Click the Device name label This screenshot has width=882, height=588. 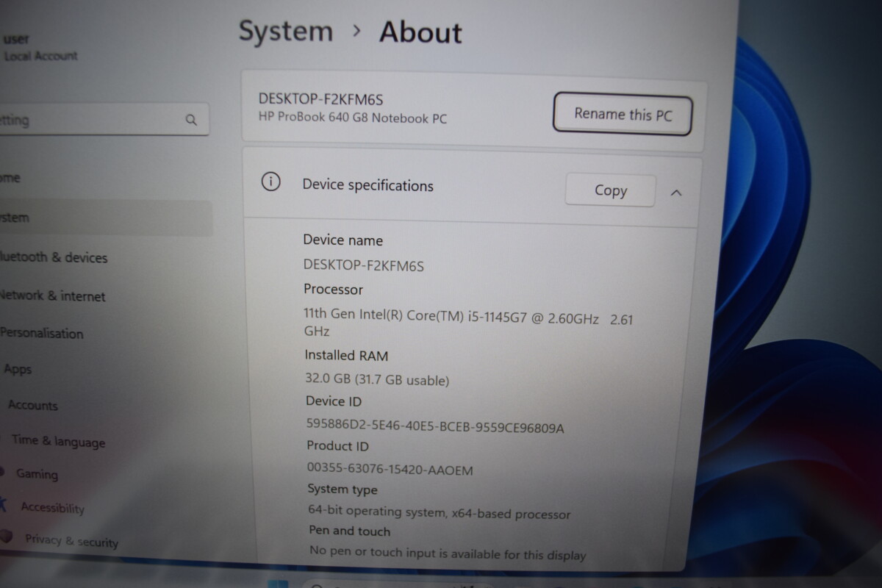[x=343, y=240]
